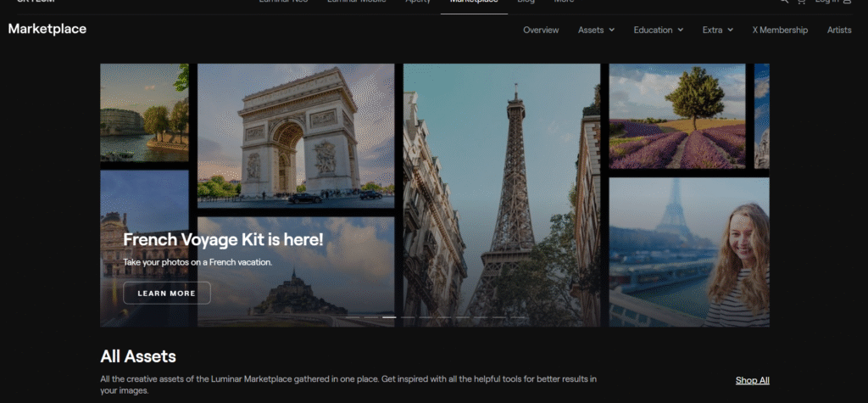Click the Eiffel Tower street photo
868x403 pixels.
pyautogui.click(x=502, y=195)
